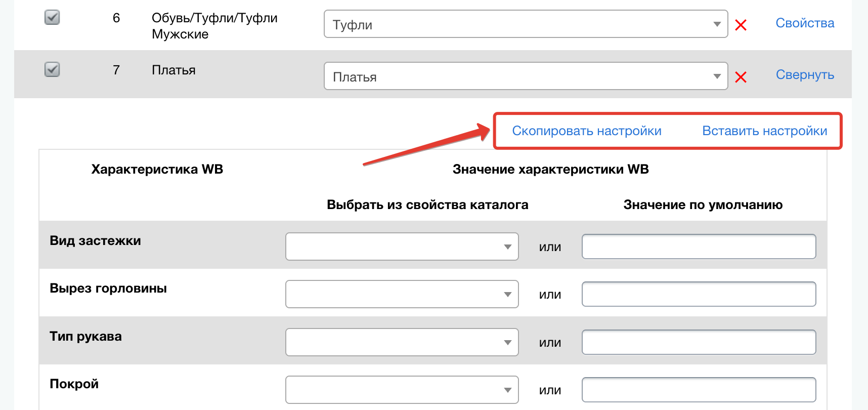Image resolution: width=868 pixels, height=410 pixels.
Task: Select the Тип рукава default value input
Action: tap(699, 342)
